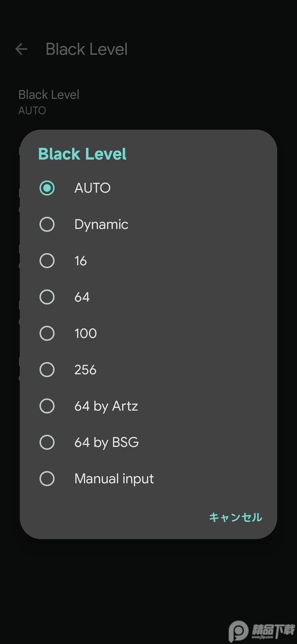
Task: Tap the back arrow icon
Action: pos(21,50)
